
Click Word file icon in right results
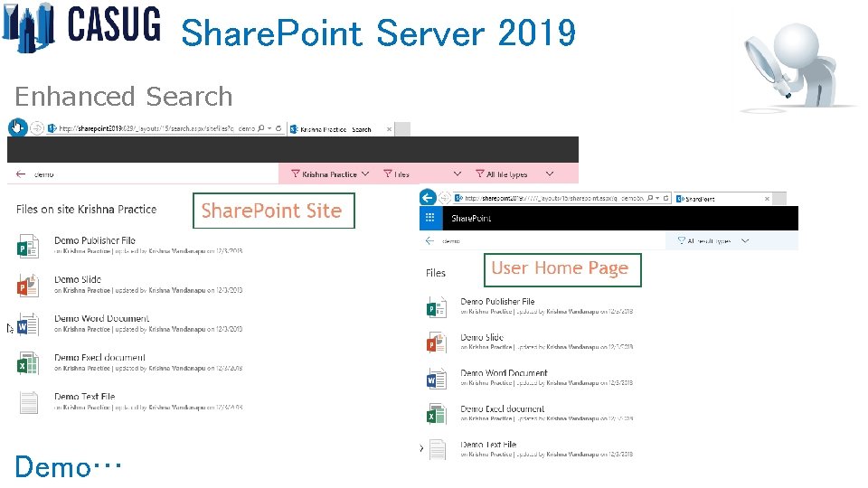pos(436,379)
